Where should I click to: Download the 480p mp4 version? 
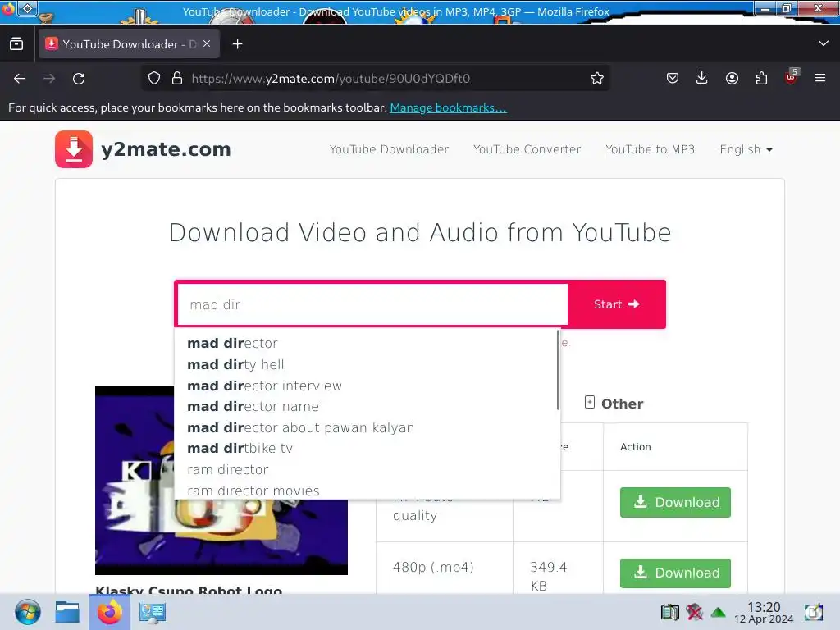point(675,573)
